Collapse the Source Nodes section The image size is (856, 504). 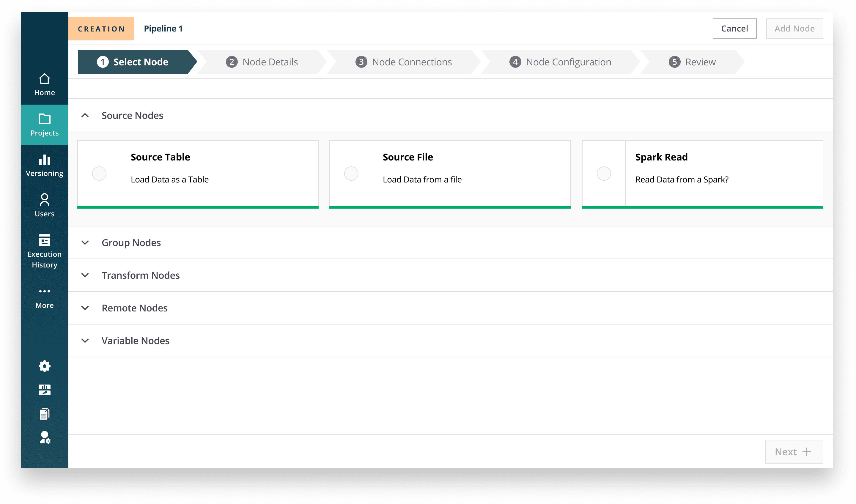[85, 116]
